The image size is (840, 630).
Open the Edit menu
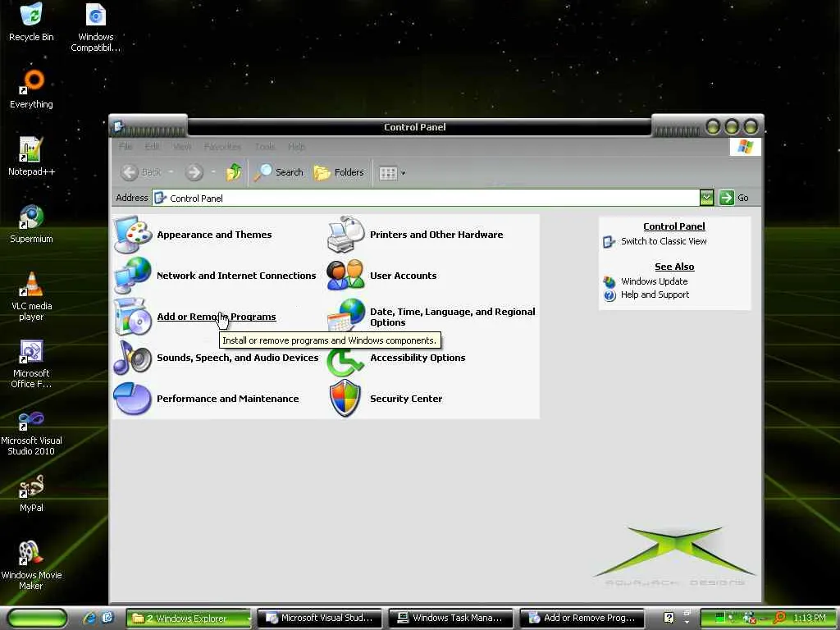point(152,146)
